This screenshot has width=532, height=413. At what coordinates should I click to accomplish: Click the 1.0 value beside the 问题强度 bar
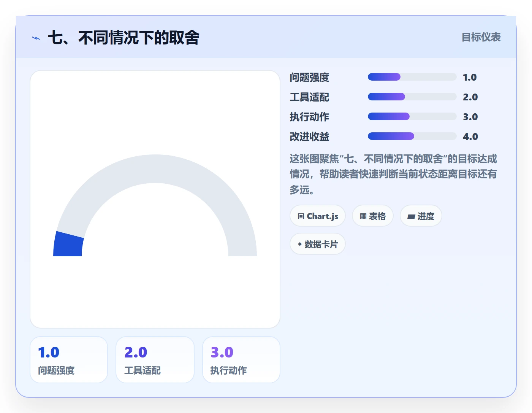470,77
